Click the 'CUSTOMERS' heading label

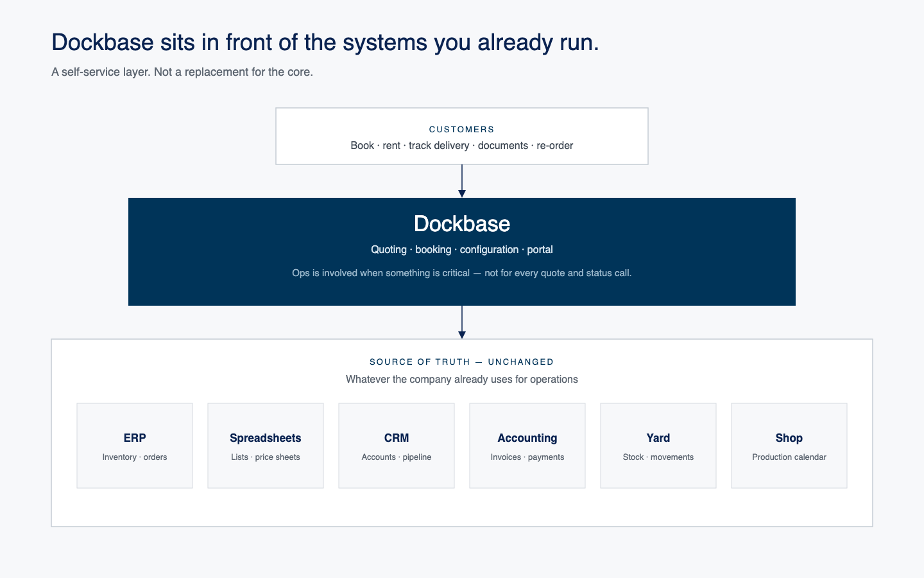click(462, 129)
